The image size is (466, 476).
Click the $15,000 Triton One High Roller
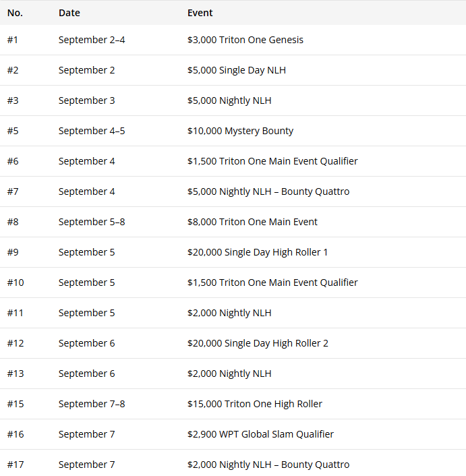coord(254,404)
